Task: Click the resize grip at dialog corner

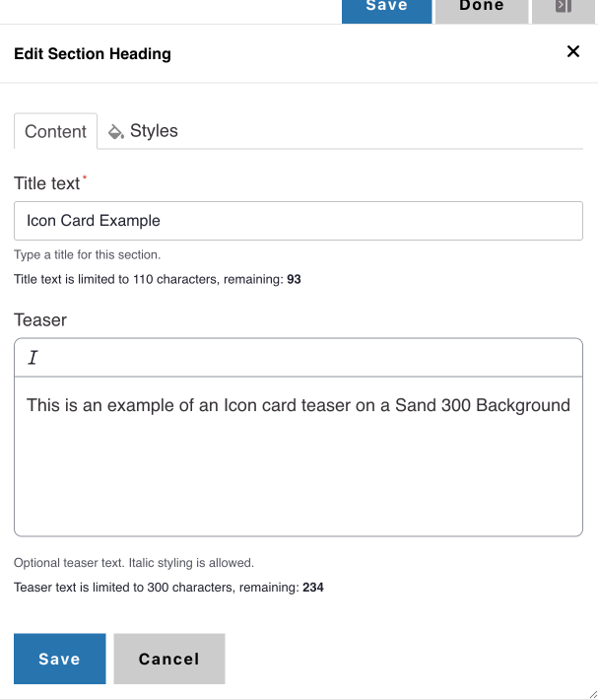Action: click(x=589, y=692)
